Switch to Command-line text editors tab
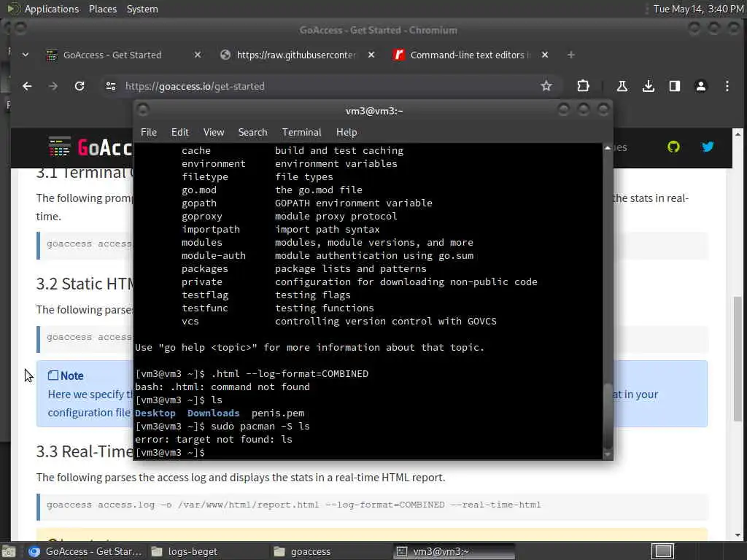 click(x=469, y=55)
